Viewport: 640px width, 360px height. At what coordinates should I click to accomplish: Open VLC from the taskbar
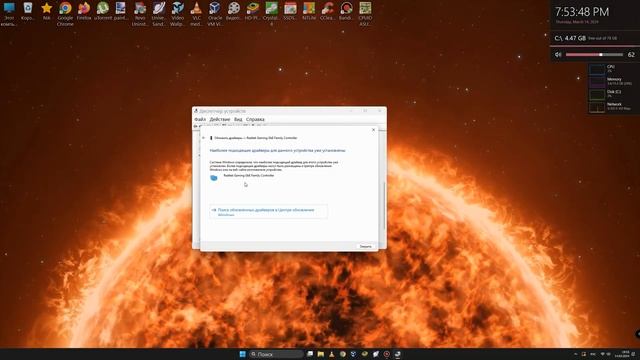point(331,354)
